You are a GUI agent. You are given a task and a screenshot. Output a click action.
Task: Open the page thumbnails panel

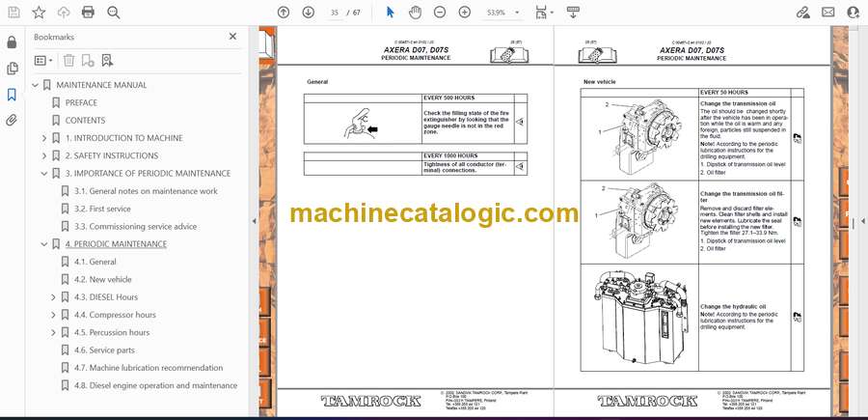12,69
